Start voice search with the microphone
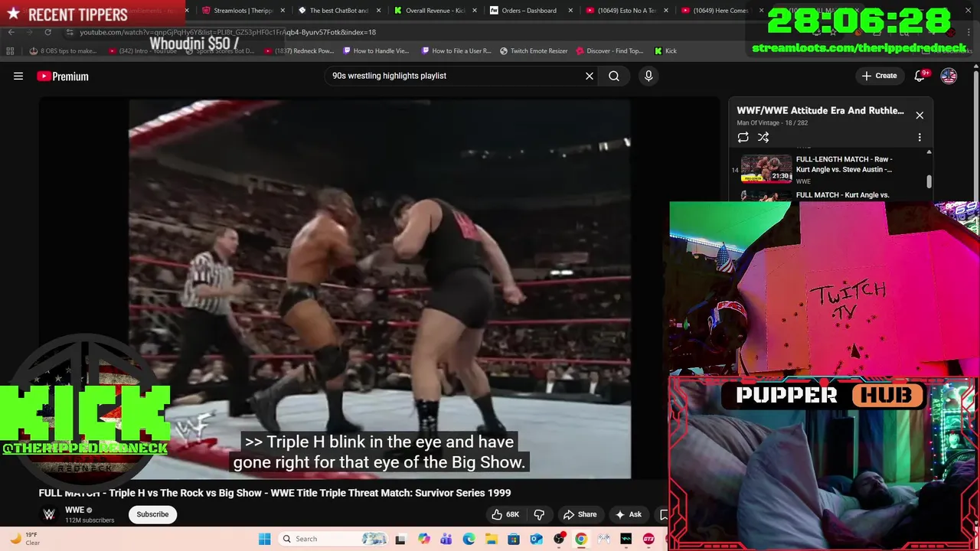 (x=648, y=76)
